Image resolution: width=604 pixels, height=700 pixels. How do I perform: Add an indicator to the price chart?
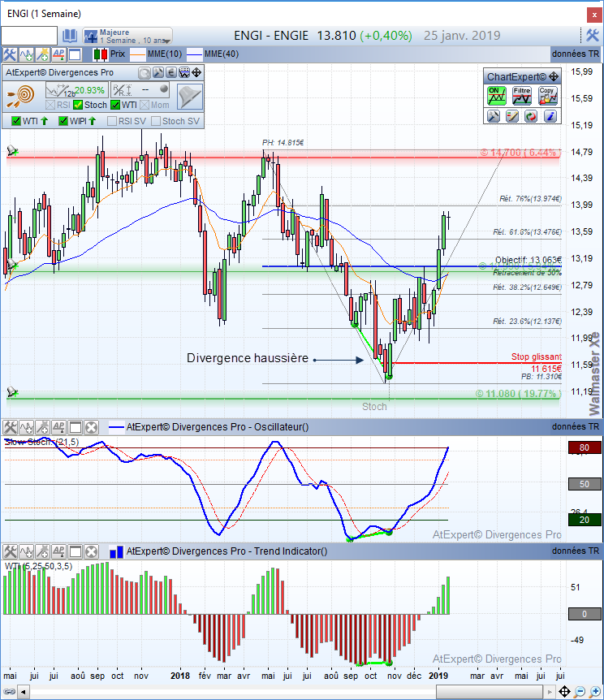click(26, 54)
